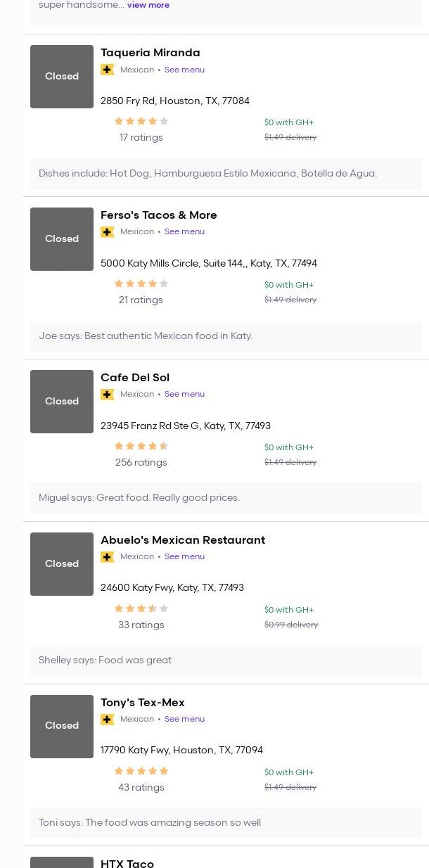Click the GH+ badge icon for Tony's Tex-Mex
Screen dimensions: 429x868
tap(107, 720)
